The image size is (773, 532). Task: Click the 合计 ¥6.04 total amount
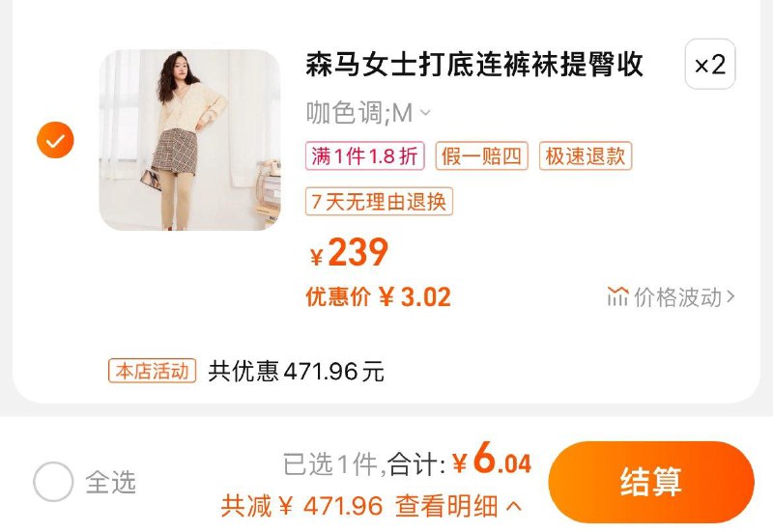pyautogui.click(x=459, y=459)
